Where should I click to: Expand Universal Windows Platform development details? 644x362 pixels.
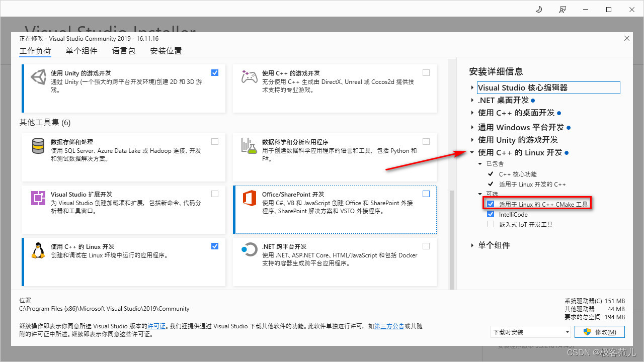click(472, 127)
